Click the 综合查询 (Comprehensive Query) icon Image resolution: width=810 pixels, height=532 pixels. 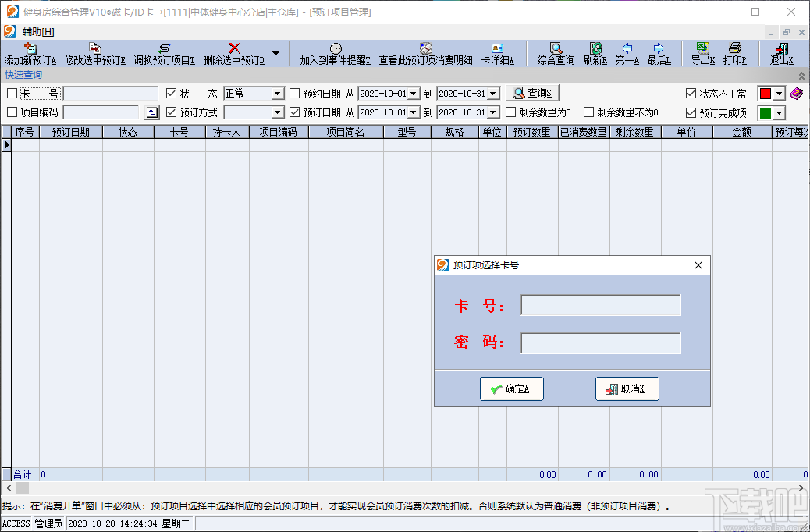[x=556, y=53]
